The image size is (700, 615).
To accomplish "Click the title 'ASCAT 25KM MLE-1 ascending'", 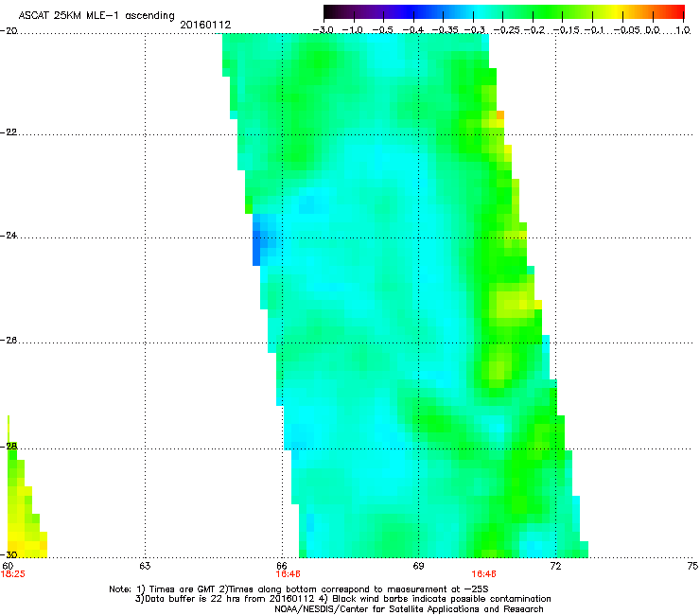I will 96,16.
